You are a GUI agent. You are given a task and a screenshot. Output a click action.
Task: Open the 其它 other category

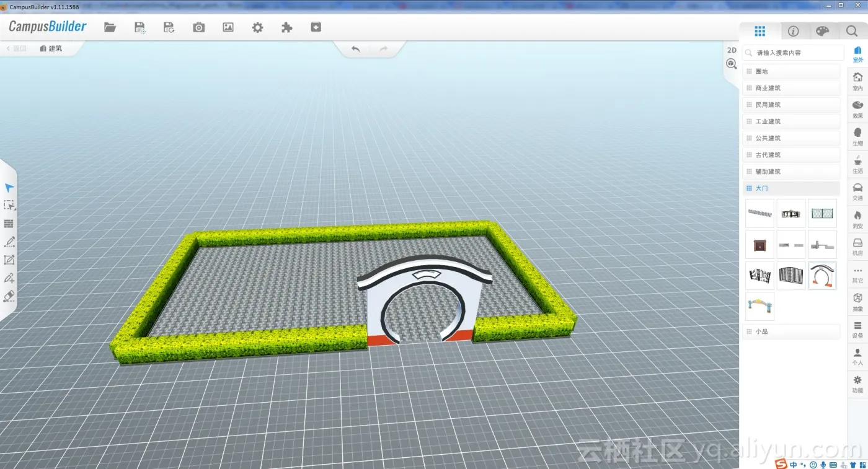tap(857, 274)
